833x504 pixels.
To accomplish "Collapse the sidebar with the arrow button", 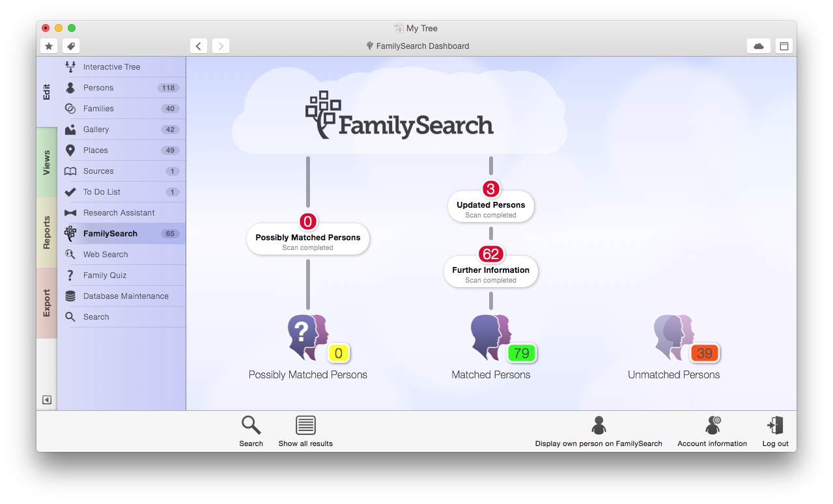I will [47, 400].
